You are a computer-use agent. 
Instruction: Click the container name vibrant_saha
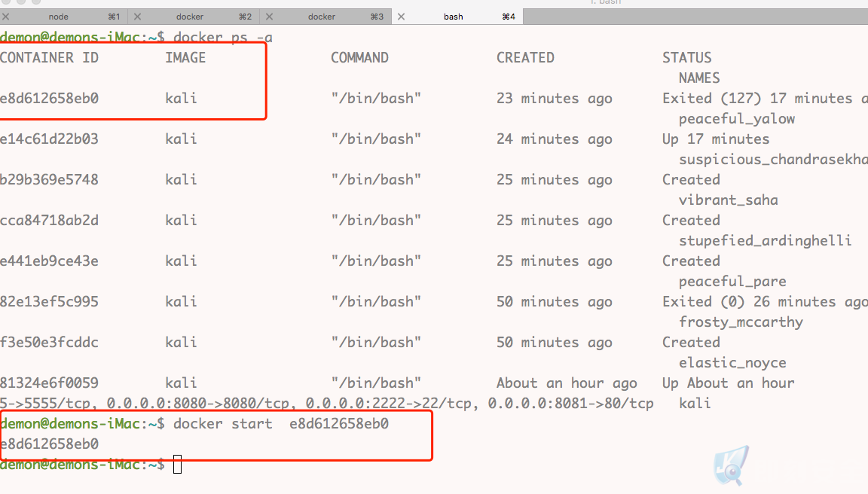pyautogui.click(x=729, y=200)
